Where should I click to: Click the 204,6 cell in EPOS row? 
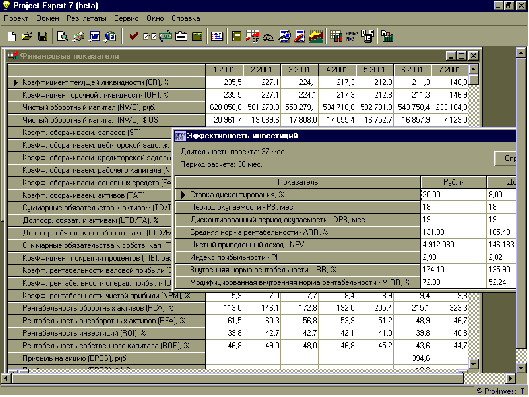point(412,358)
